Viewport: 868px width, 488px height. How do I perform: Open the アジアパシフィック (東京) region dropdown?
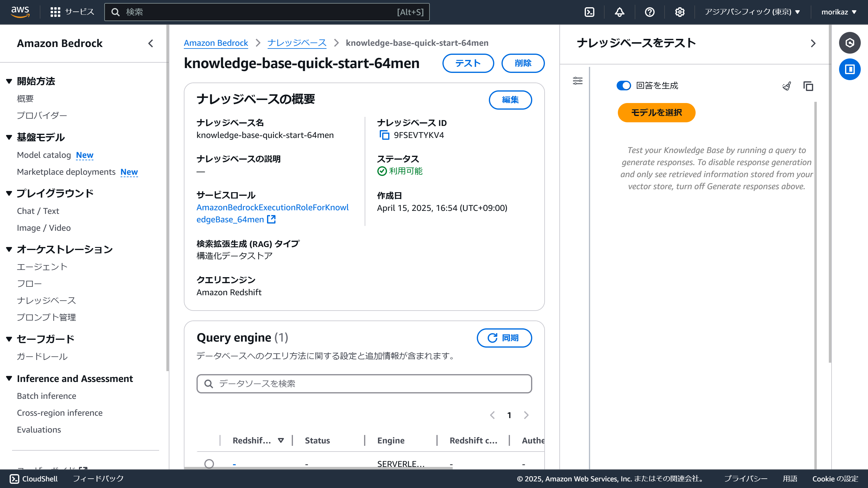pos(752,12)
